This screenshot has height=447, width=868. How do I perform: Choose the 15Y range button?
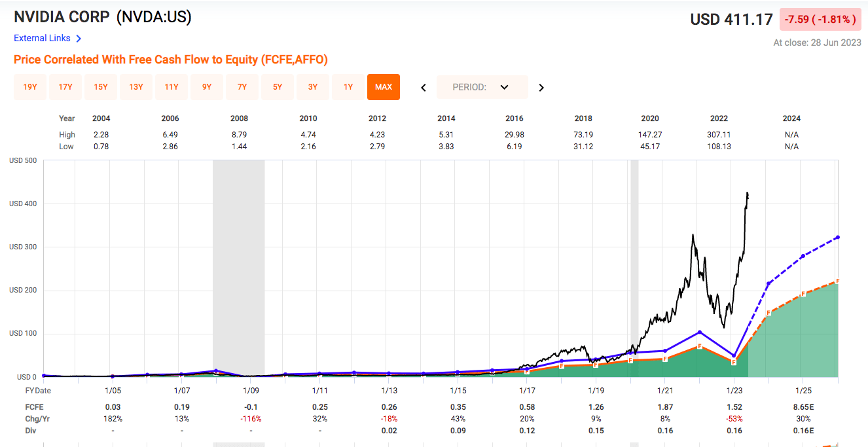101,87
